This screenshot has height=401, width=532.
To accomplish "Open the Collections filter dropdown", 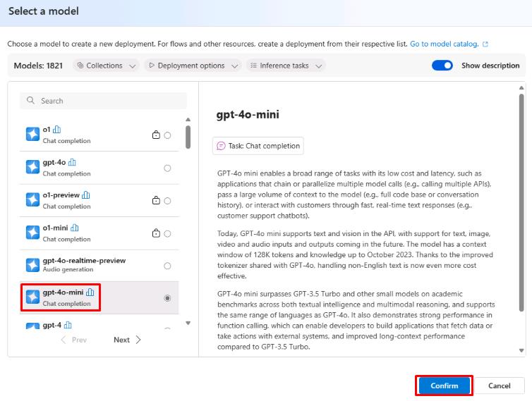I will [x=108, y=66].
